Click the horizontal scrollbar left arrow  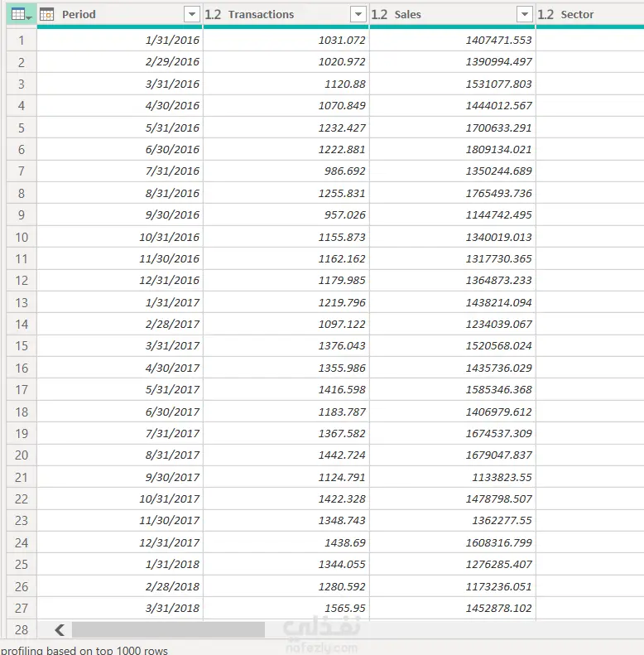pos(60,630)
